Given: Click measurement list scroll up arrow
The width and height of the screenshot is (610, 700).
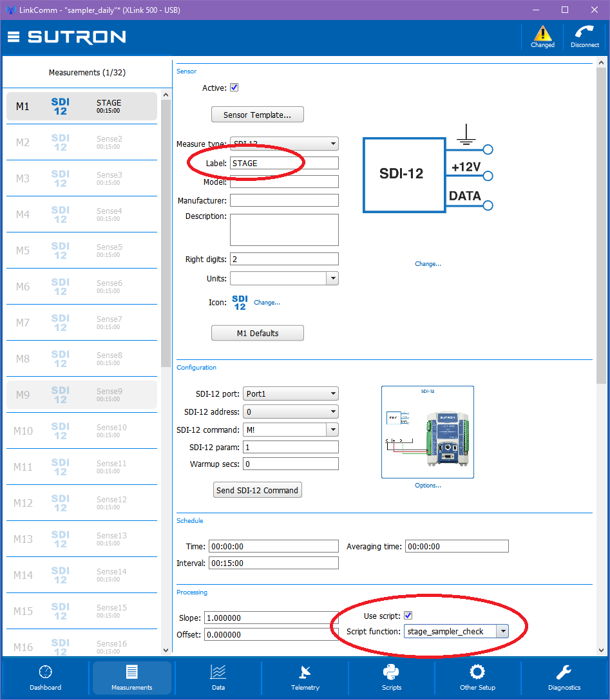Looking at the screenshot, I should (166, 95).
